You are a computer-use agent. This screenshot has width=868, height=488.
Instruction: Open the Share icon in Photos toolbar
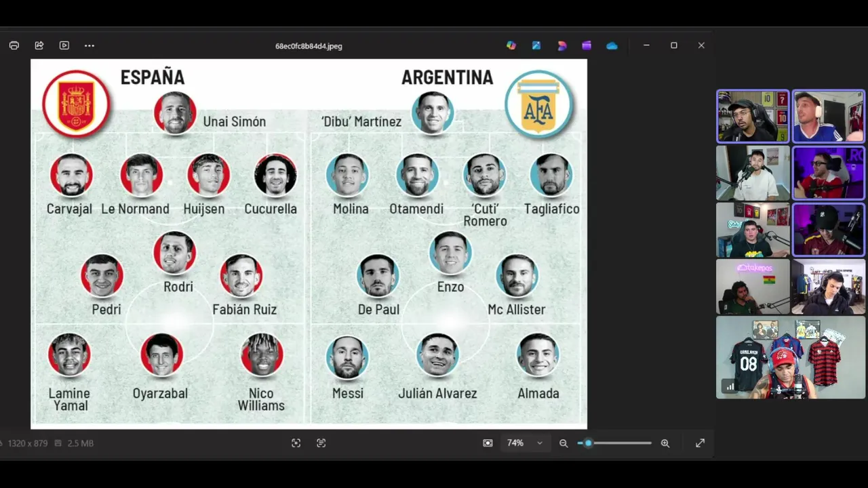(39, 45)
